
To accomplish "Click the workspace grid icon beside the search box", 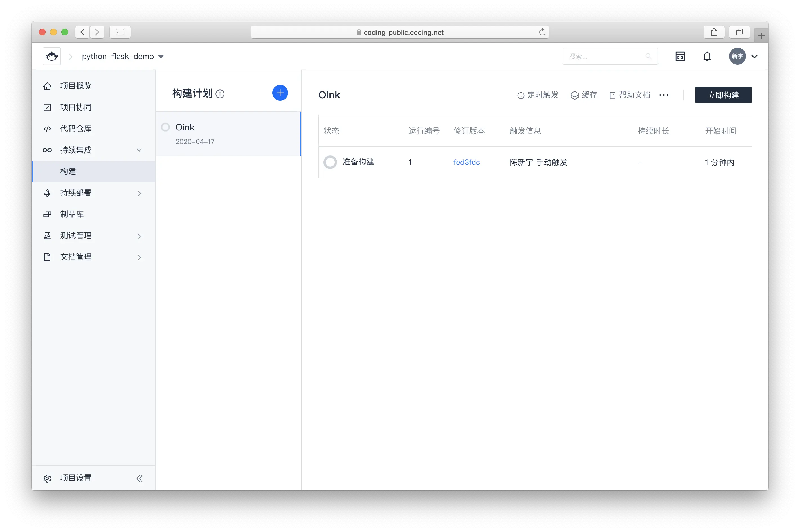I will [x=680, y=56].
